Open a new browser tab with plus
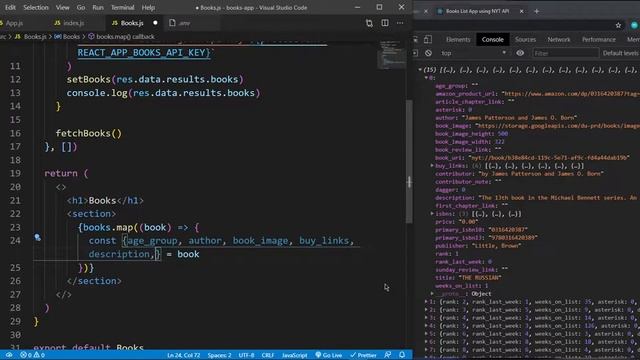 click(537, 11)
